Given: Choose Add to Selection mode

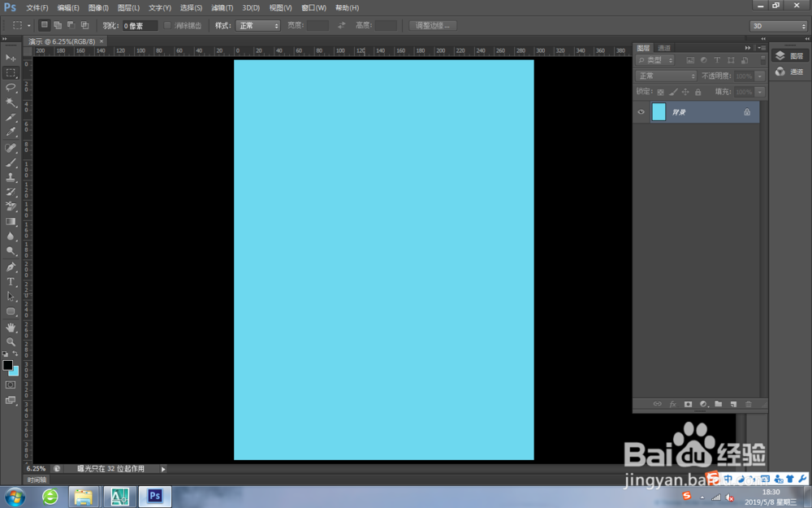Looking at the screenshot, I should (58, 25).
